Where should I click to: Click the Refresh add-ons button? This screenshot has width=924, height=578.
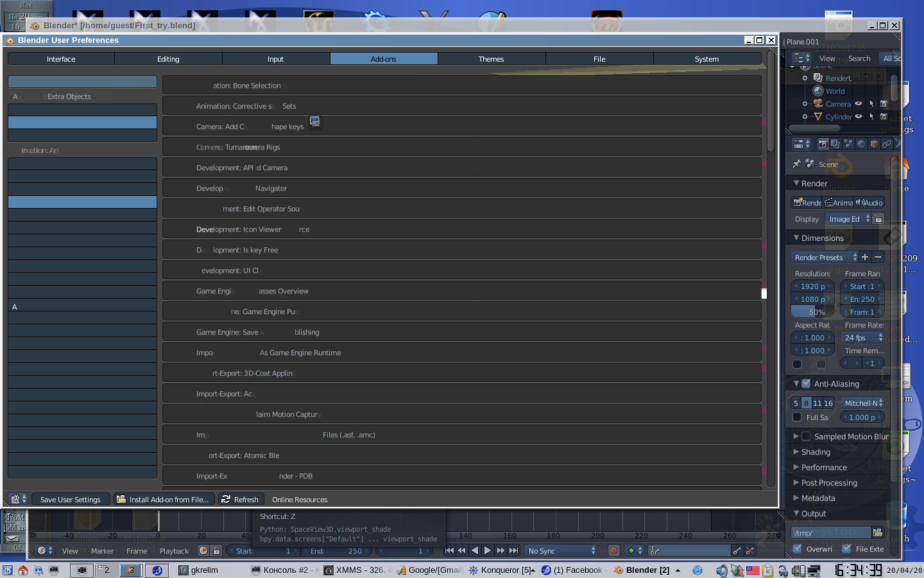click(241, 499)
